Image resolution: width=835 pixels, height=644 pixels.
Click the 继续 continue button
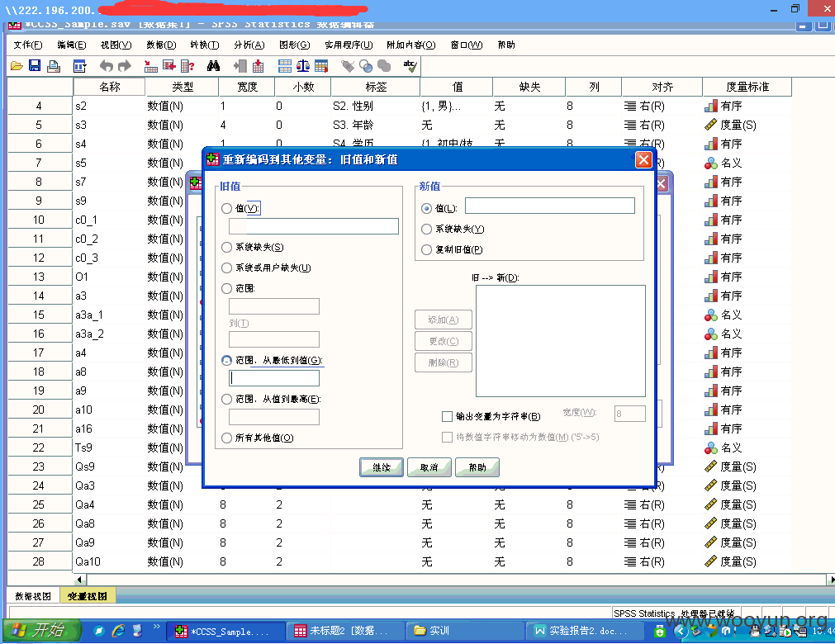[382, 467]
